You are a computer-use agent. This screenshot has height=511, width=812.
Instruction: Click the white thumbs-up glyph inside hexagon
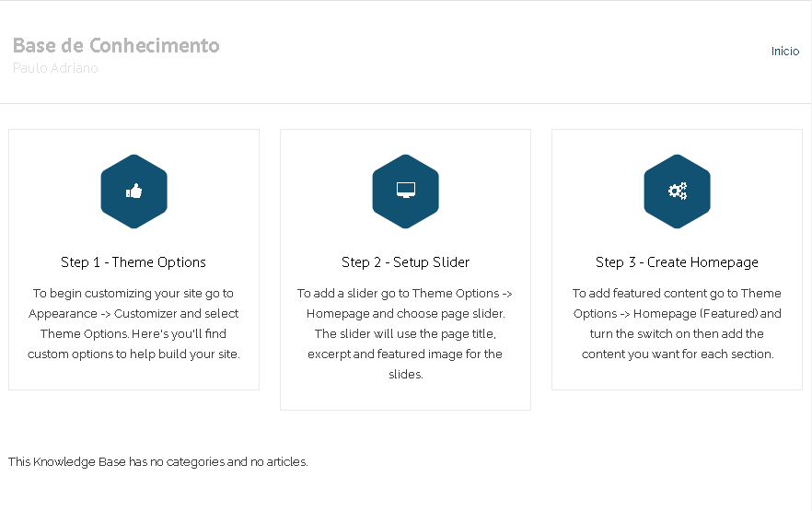click(x=134, y=191)
